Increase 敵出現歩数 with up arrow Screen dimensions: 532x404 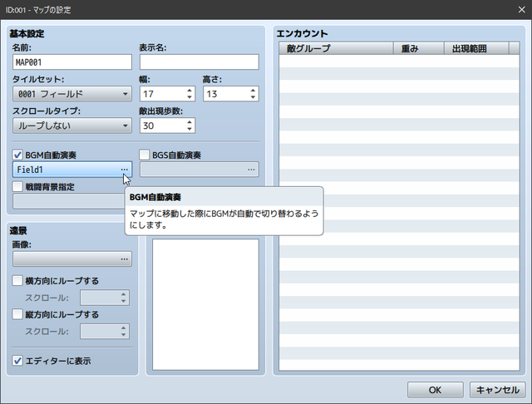tap(190, 122)
